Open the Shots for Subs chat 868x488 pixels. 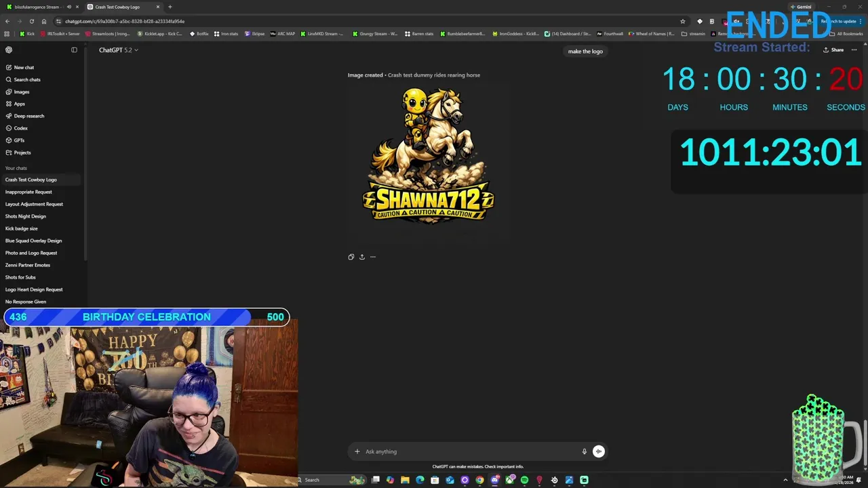[x=41, y=277]
